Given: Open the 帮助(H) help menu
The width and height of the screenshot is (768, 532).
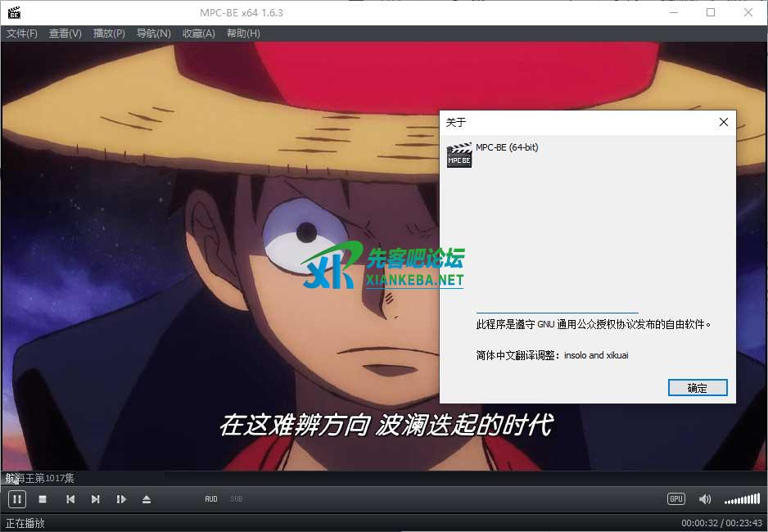Looking at the screenshot, I should point(243,34).
